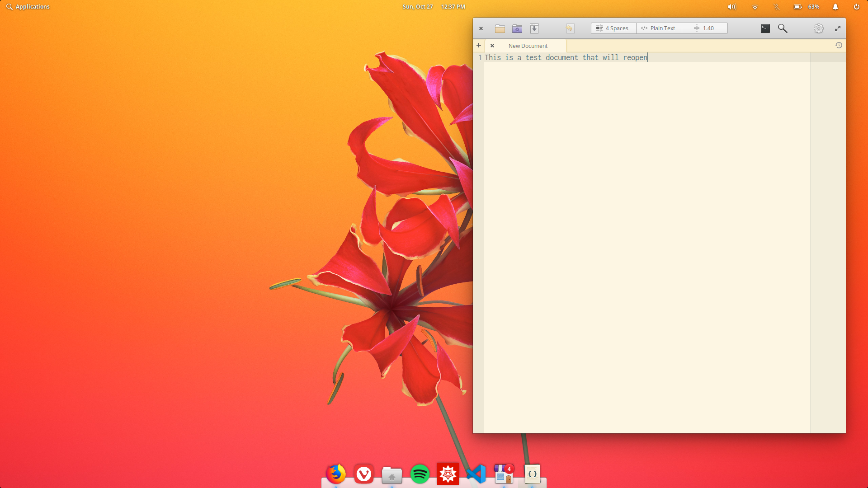Open editor preferences via the gear icon
Screen dimensions: 868x488
coord(818,28)
